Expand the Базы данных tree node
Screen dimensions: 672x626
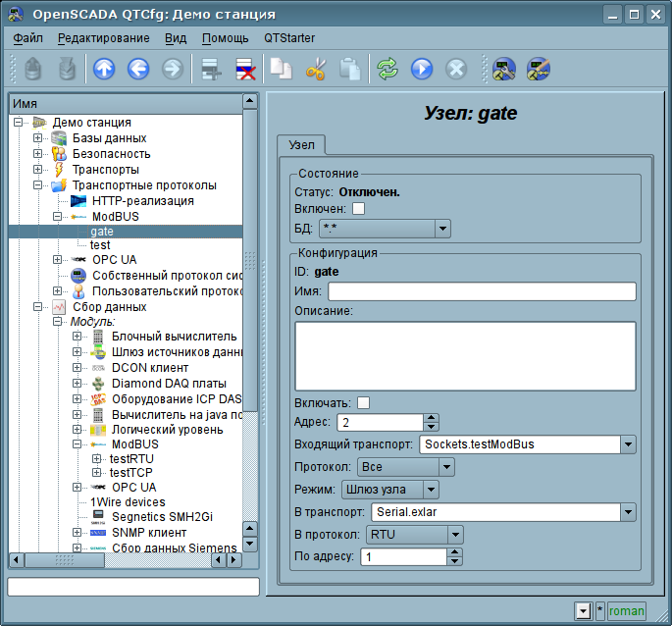[x=38, y=138]
